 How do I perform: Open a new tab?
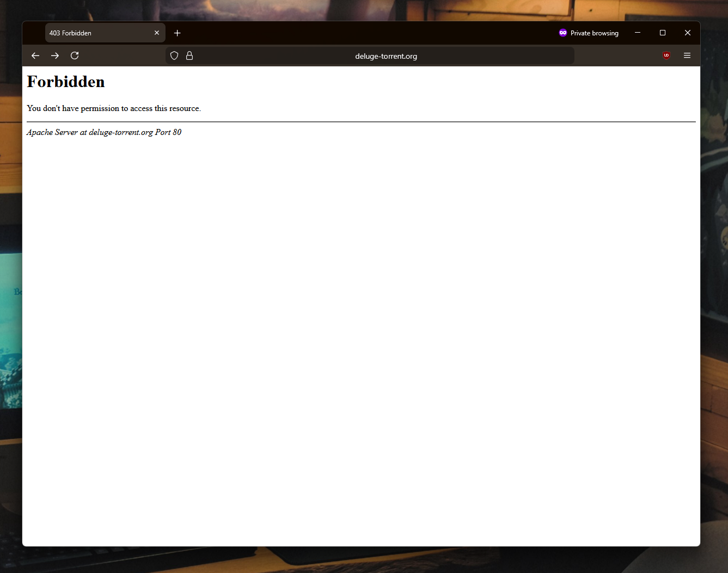(177, 33)
